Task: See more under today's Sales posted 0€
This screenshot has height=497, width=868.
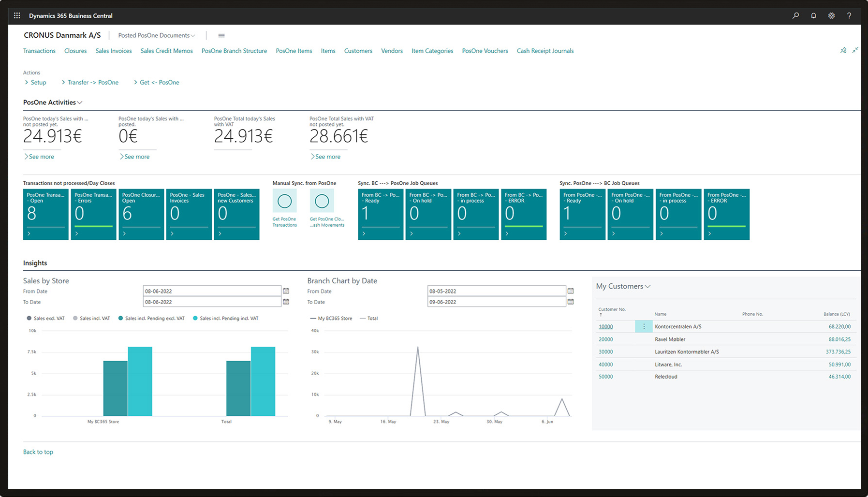Action: (135, 157)
